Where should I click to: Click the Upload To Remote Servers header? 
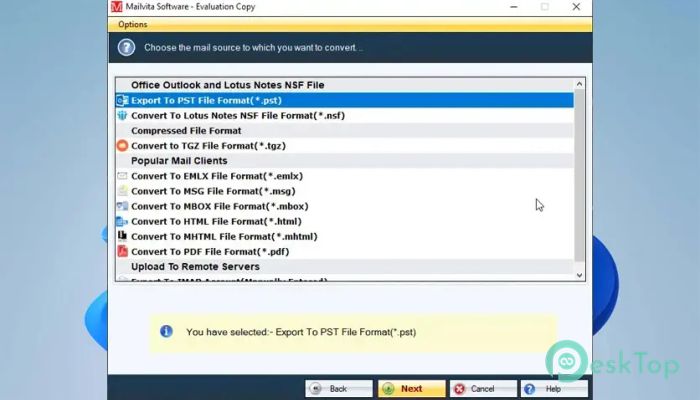[345, 267]
